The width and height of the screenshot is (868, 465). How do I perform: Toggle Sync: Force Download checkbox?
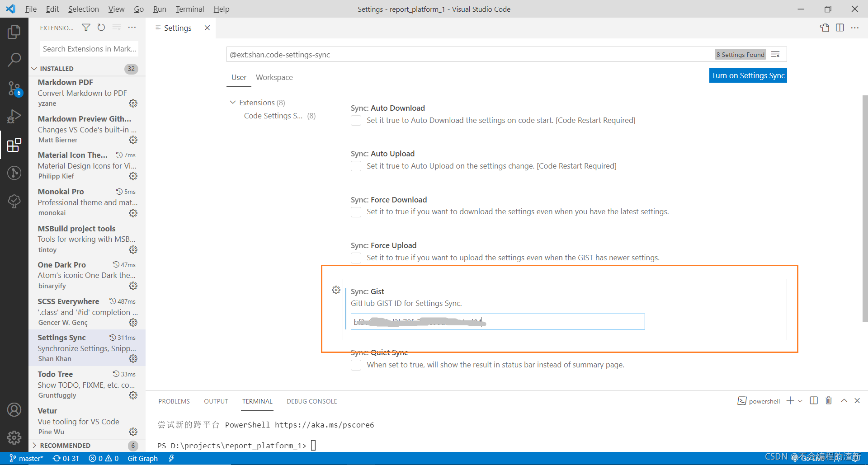(x=356, y=212)
